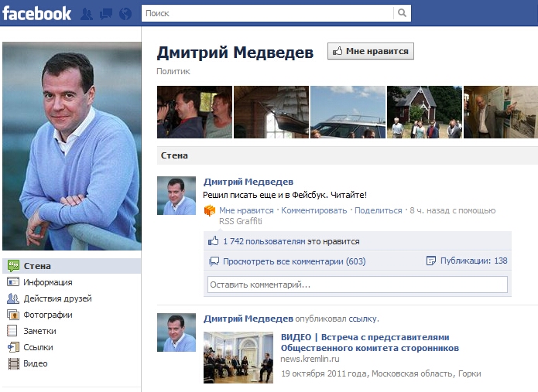Click Поделиться under the first post
This screenshot has height=392, width=538.
[378, 210]
